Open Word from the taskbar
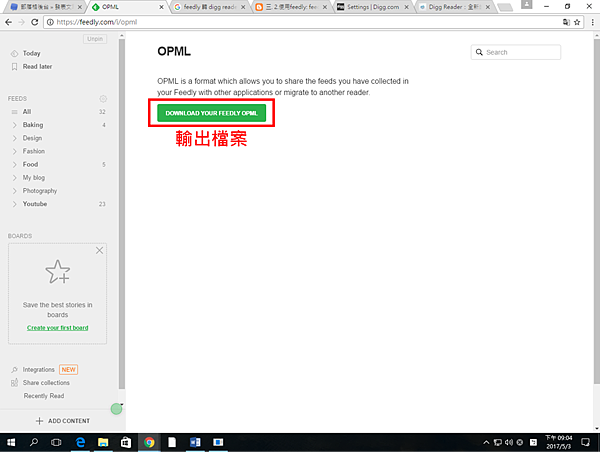 tap(195, 443)
